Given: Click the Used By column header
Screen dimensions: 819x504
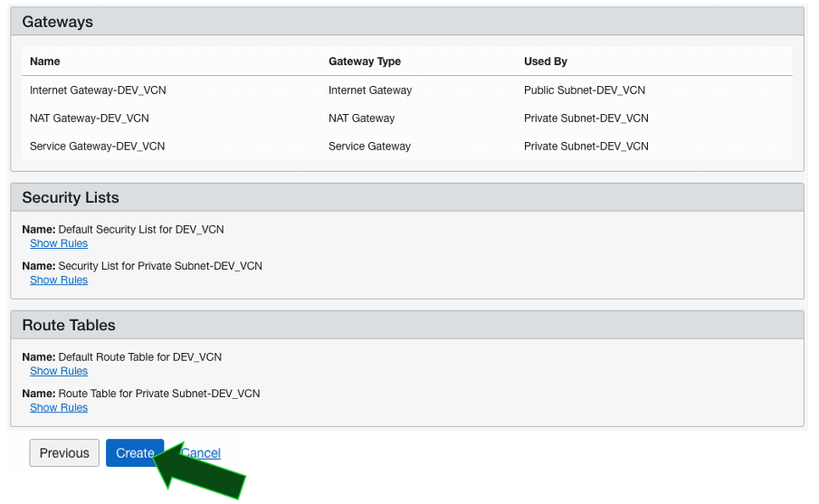Looking at the screenshot, I should coord(546,62).
